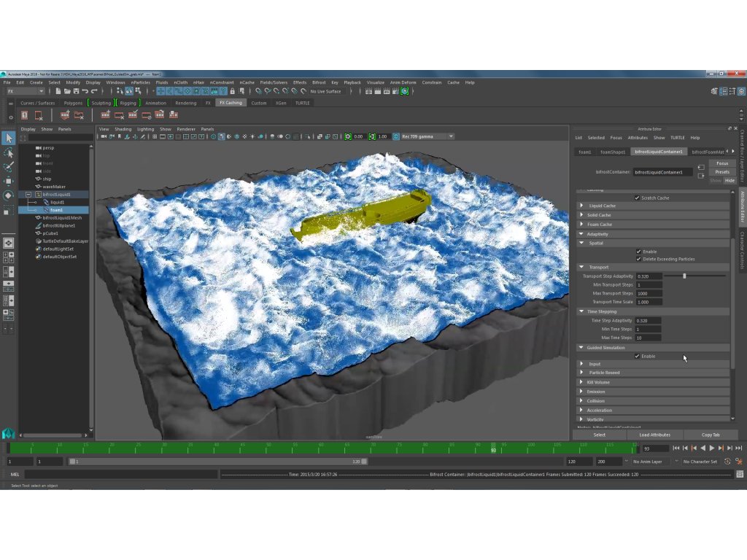Viewport: 747px width, 560px height.
Task: Open the Bifrost menu
Action: pyautogui.click(x=319, y=82)
